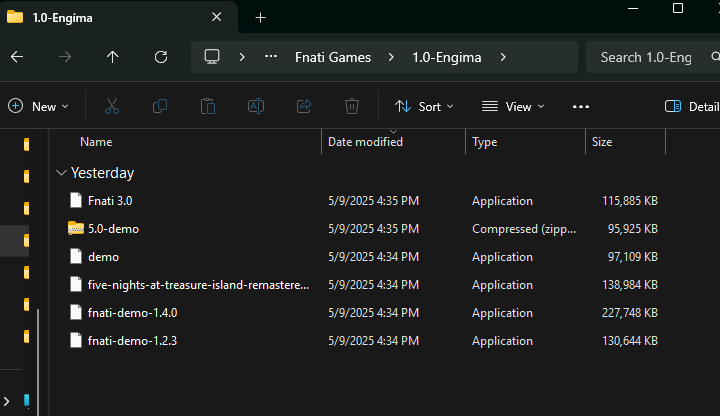The image size is (720, 416).
Task: Click the This PC monitor icon in address bar
Action: (212, 56)
